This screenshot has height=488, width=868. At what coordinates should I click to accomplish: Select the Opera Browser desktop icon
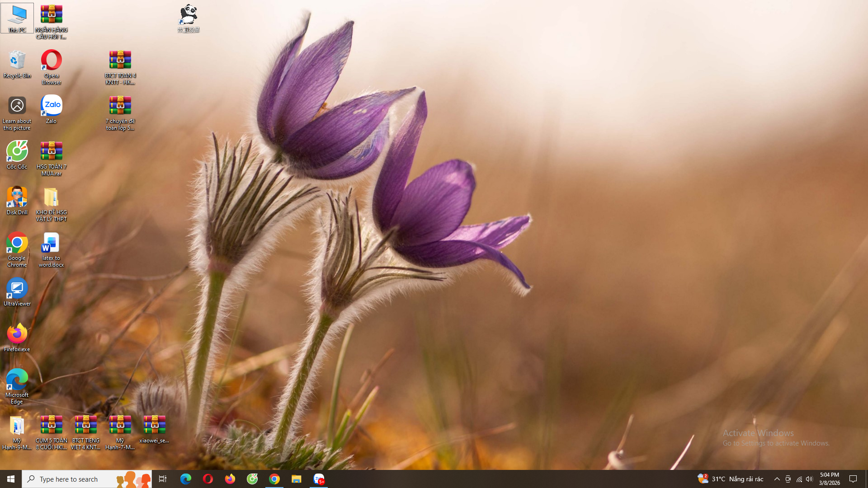click(x=52, y=66)
